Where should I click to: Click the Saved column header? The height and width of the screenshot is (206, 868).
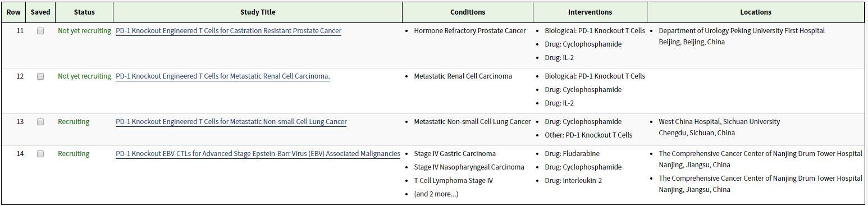(40, 12)
